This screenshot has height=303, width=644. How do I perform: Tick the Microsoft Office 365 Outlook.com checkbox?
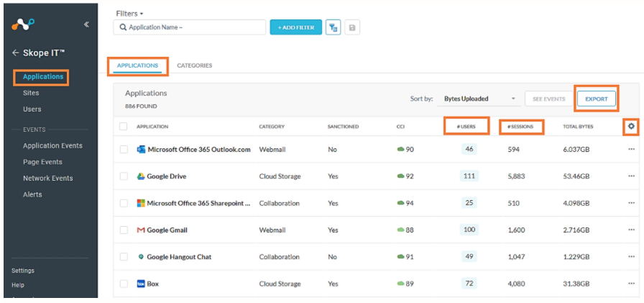coord(124,150)
